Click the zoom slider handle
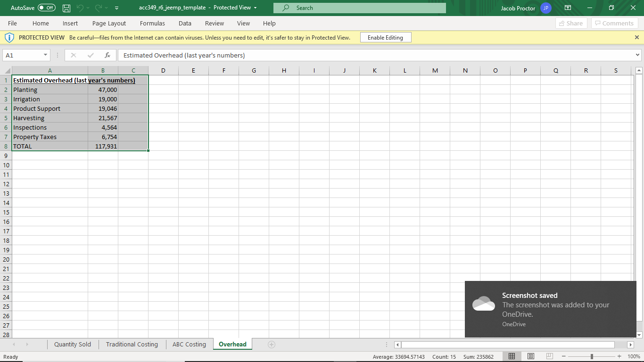 click(592, 356)
